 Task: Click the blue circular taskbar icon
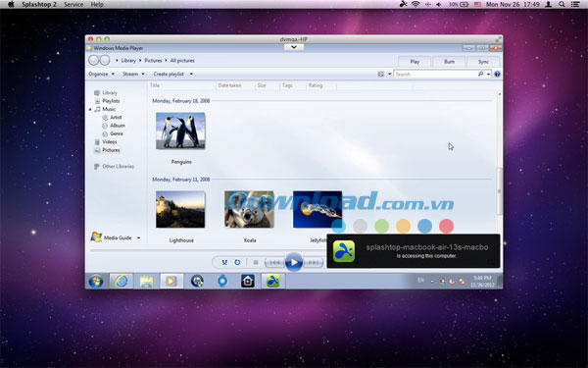(x=222, y=281)
